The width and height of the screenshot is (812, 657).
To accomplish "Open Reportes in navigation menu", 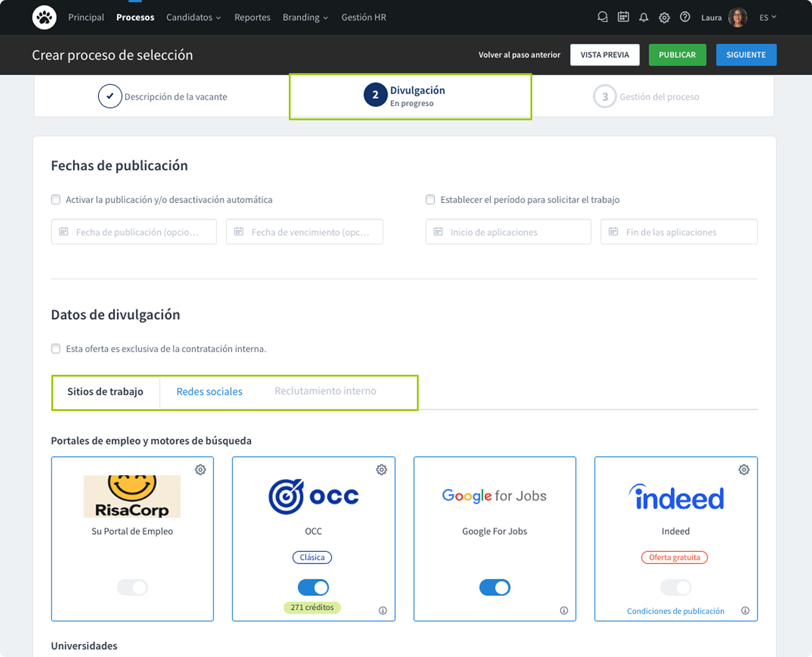I will [252, 18].
